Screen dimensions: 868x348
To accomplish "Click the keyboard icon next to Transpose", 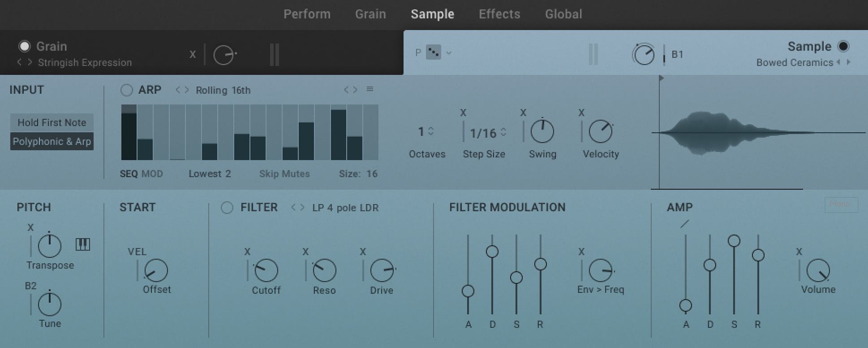I will 83,244.
